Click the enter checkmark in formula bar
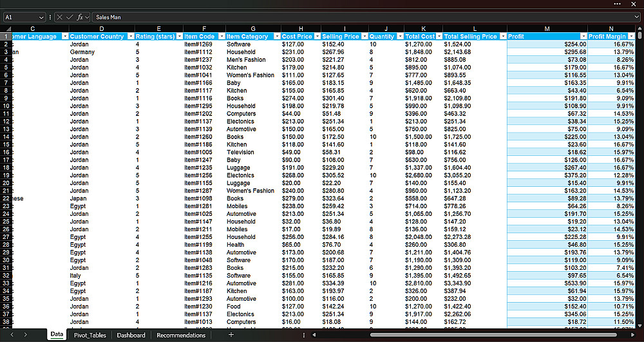 (70, 17)
